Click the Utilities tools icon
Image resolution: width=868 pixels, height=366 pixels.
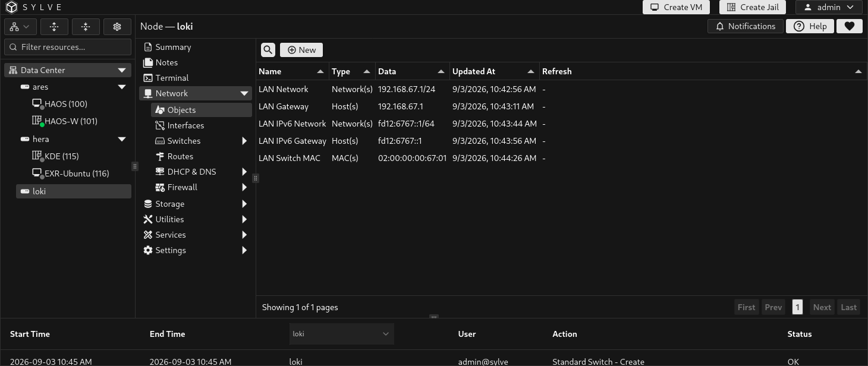[x=148, y=219]
